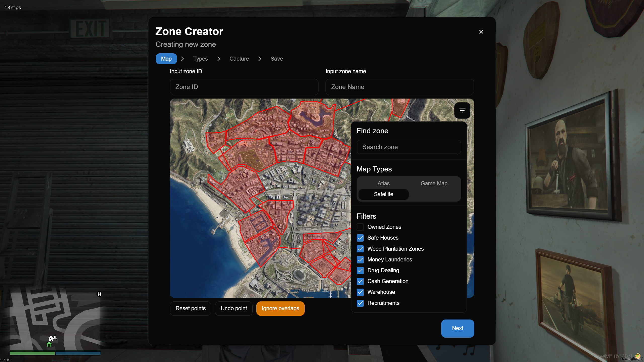644x362 pixels.
Task: Click the stadium on the satellite map
Action: point(299,275)
